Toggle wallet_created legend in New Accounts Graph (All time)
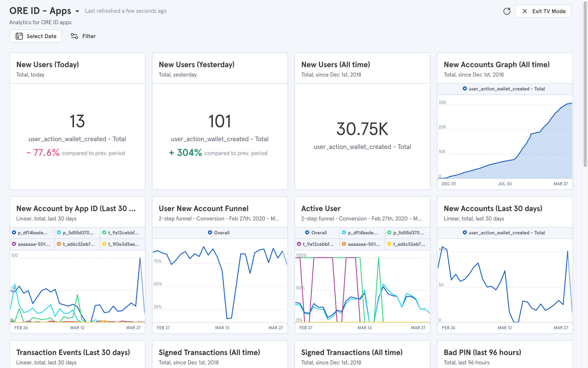Viewport: 588px width, 368px height. (503, 89)
